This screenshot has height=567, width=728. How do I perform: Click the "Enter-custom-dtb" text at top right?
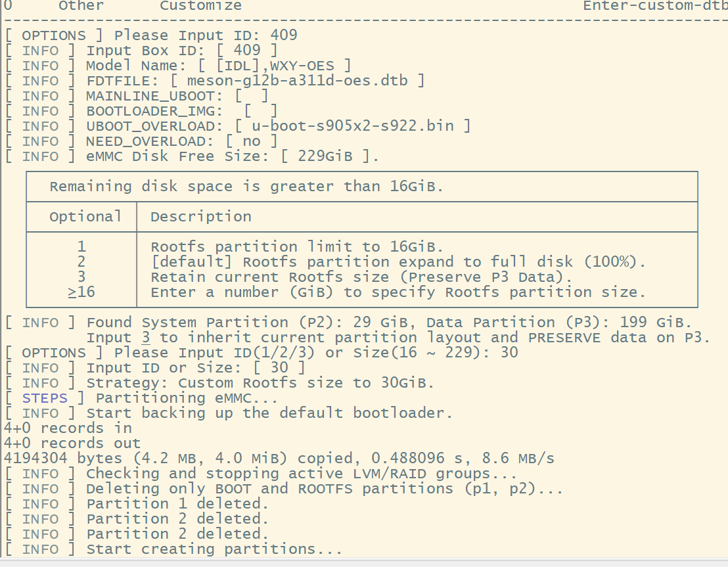click(654, 6)
